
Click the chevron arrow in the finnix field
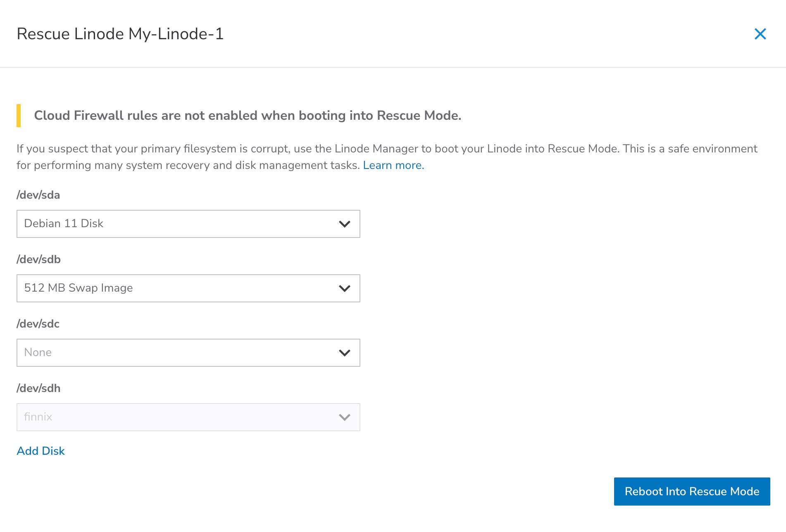[344, 417]
